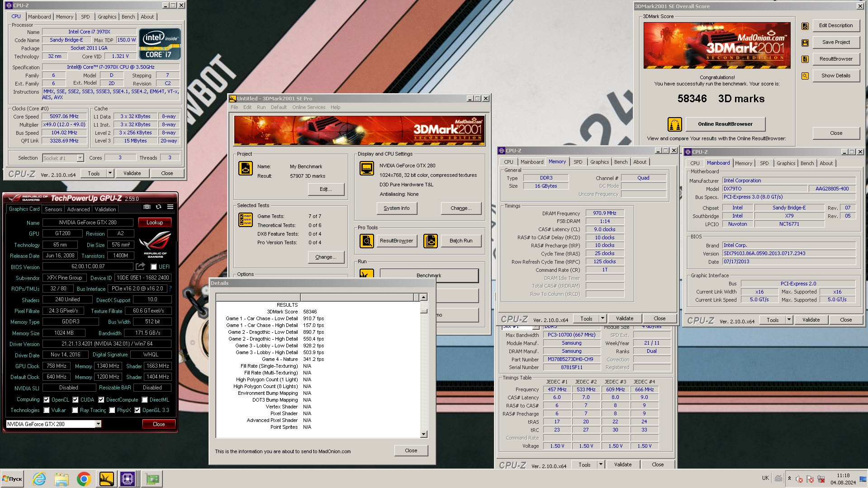This screenshot has height=488, width=868.
Task: Click the GPU-Z taskbar icon
Action: [152, 479]
